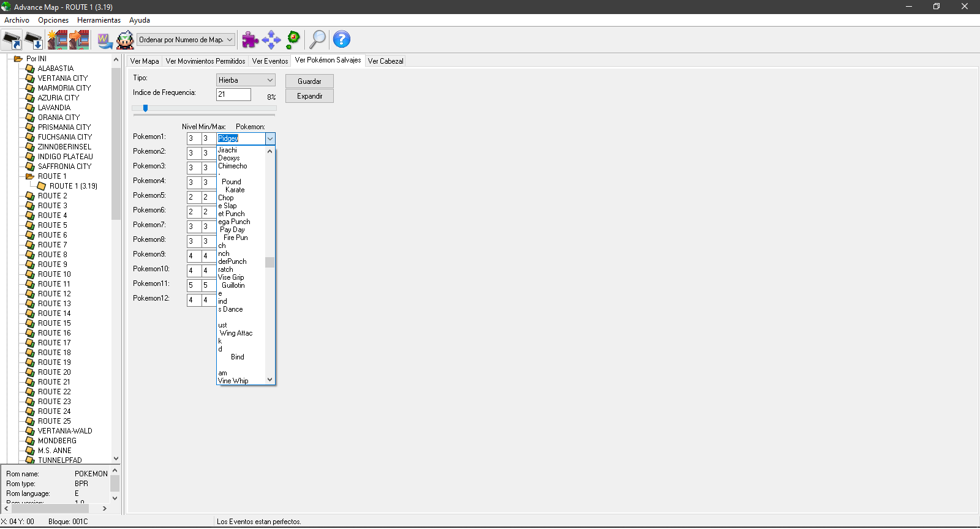
Task: Click the frequency slider handle
Action: (145, 108)
